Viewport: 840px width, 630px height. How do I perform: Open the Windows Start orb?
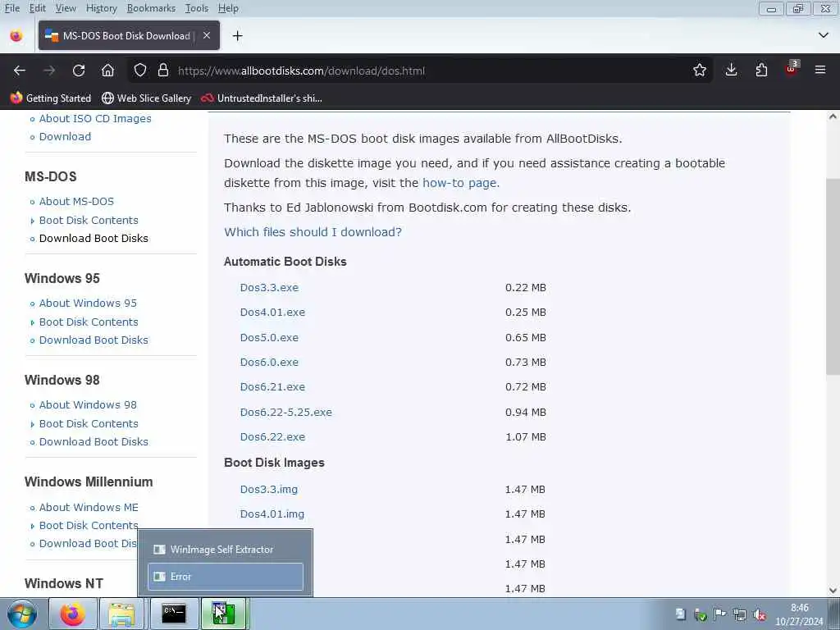pyautogui.click(x=22, y=614)
